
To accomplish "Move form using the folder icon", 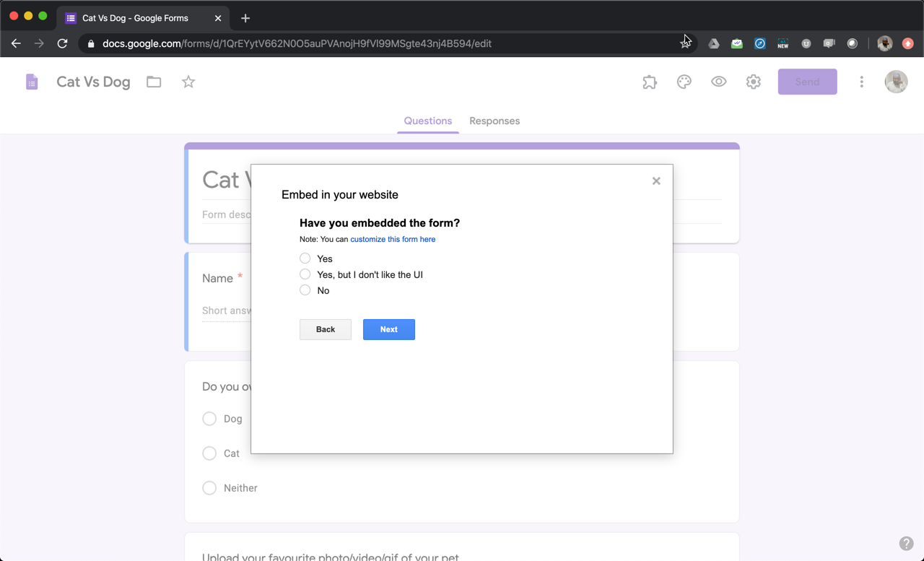I will [x=153, y=82].
